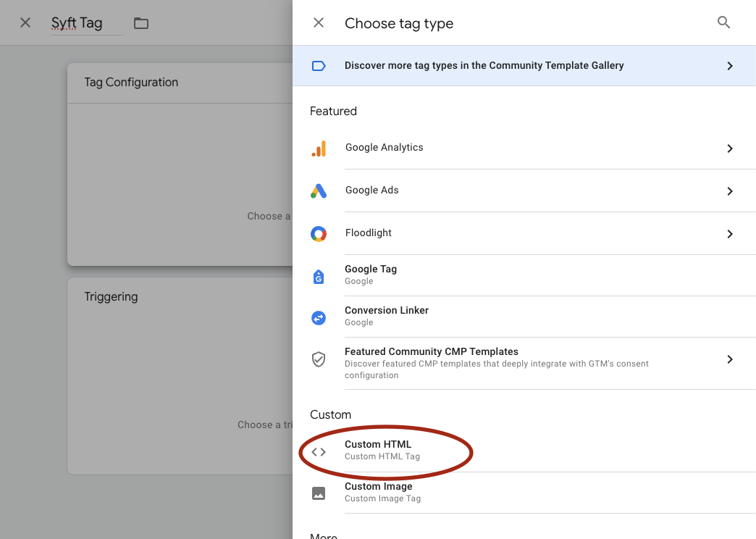The width and height of the screenshot is (756, 539).
Task: Click the Conversion Linker arrows icon
Action: (319, 317)
